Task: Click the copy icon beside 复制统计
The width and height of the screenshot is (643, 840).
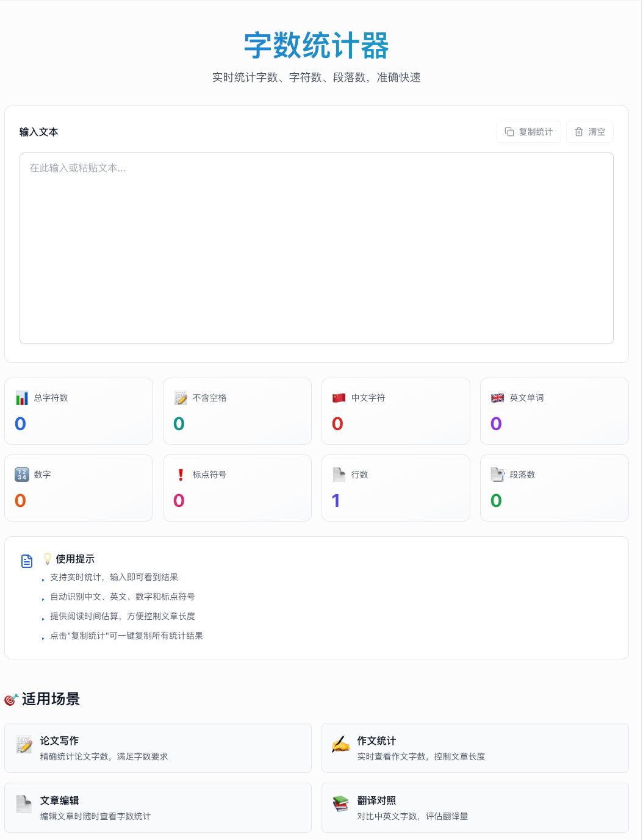Action: [x=510, y=131]
